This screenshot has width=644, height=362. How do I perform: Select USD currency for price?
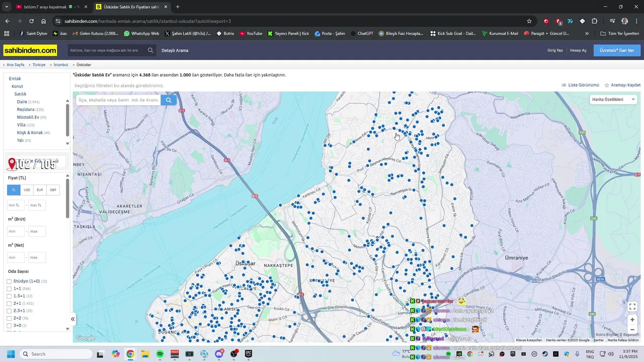pos(27,190)
